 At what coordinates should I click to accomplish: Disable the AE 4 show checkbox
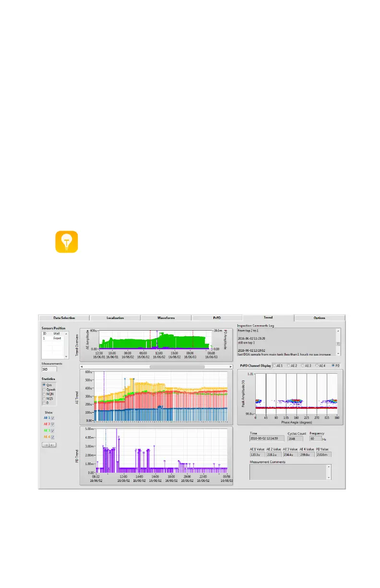[53, 437]
